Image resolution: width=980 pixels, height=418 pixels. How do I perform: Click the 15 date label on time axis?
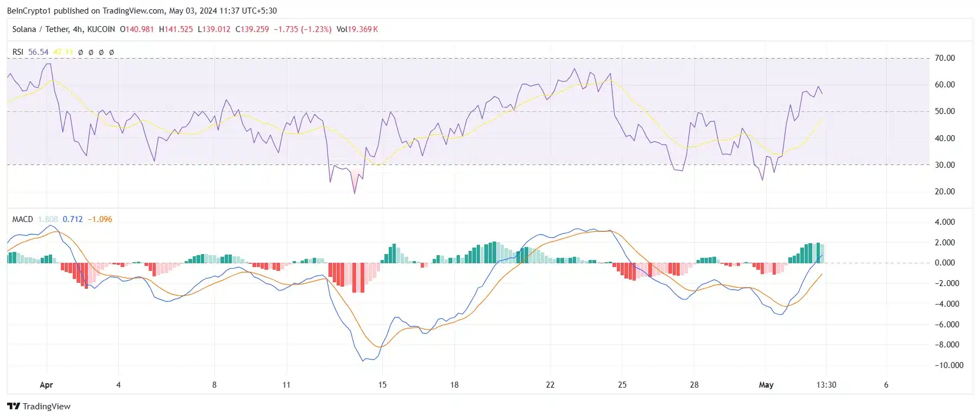382,385
